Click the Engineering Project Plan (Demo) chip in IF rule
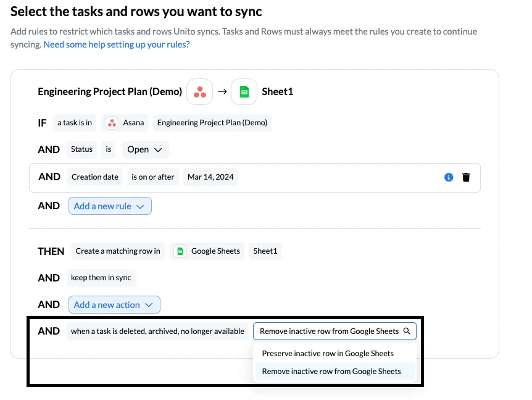Image resolution: width=532 pixels, height=400 pixels. pos(212,123)
